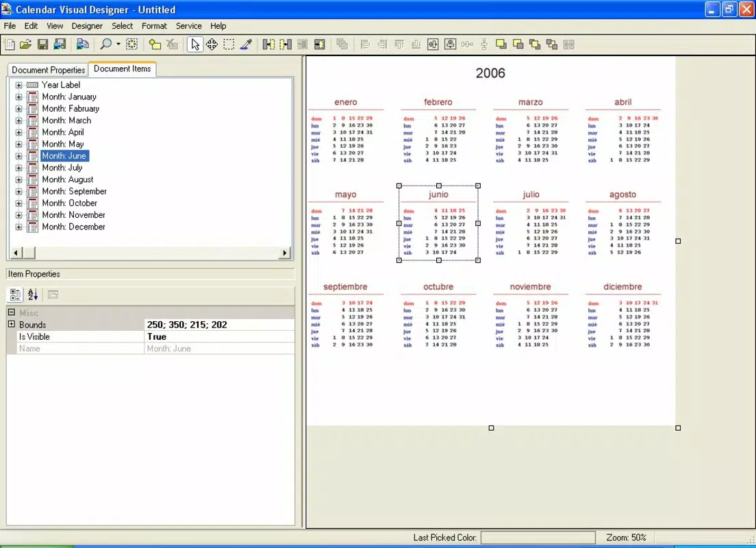This screenshot has width=756, height=548.
Task: Sort item properties alphabetically
Action: pos(33,295)
